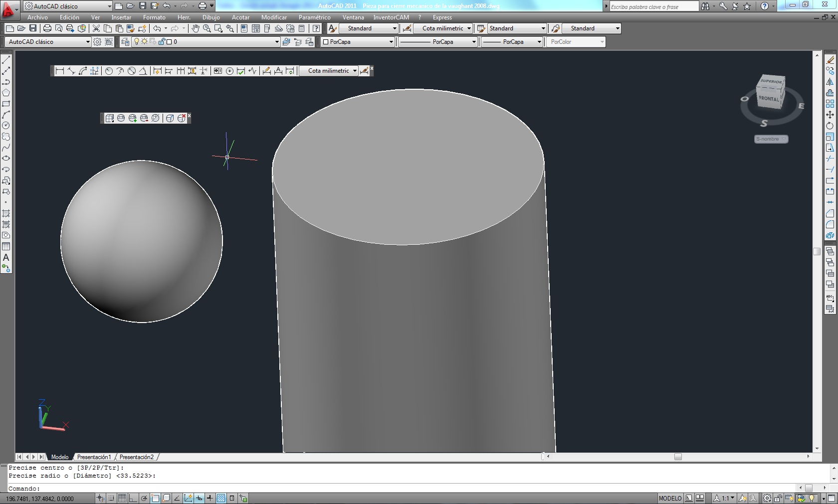This screenshot has width=838, height=504.
Task: Click the Diameter dimension icon
Action: [132, 71]
